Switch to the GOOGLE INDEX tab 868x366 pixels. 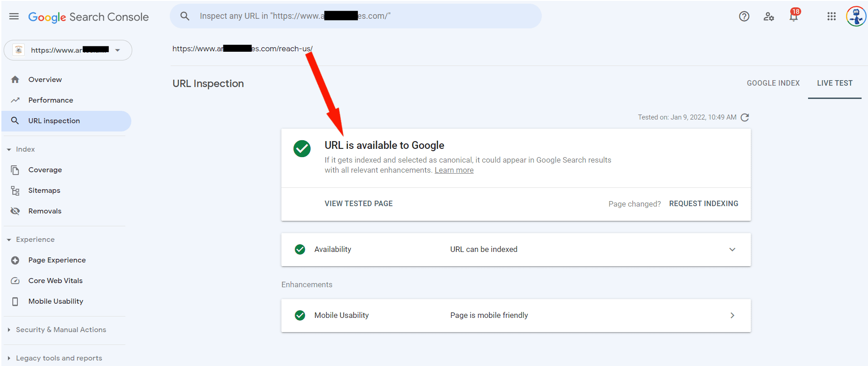[773, 83]
